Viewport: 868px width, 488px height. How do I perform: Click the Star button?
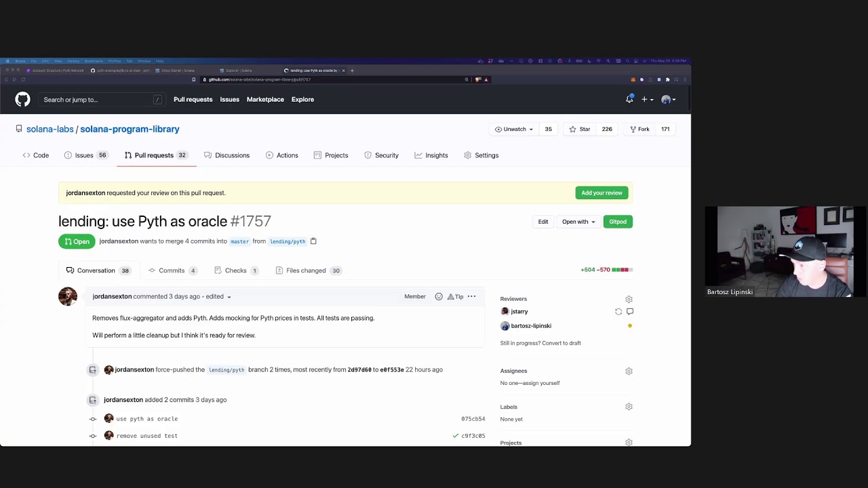point(580,129)
